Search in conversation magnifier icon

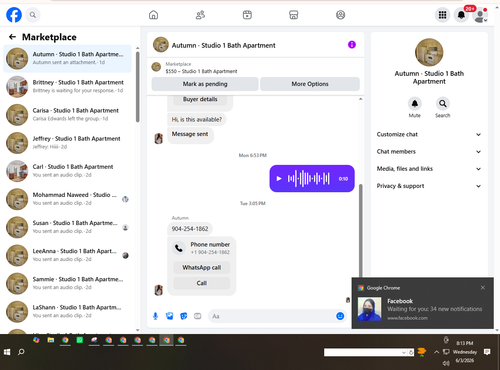coord(443,104)
